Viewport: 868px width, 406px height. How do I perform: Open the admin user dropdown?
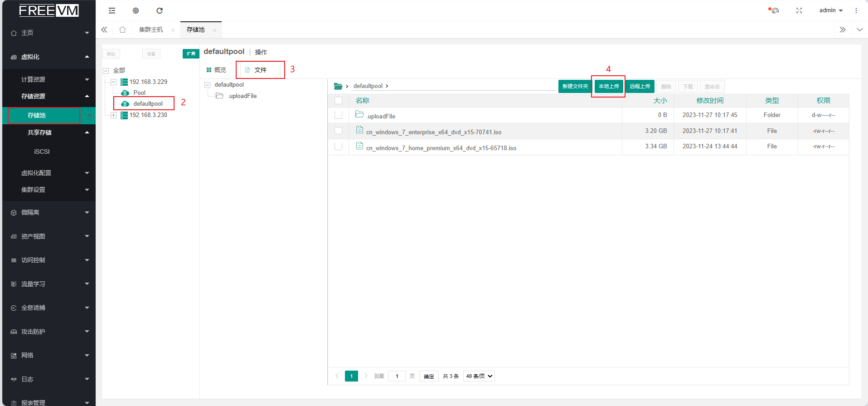pos(831,10)
